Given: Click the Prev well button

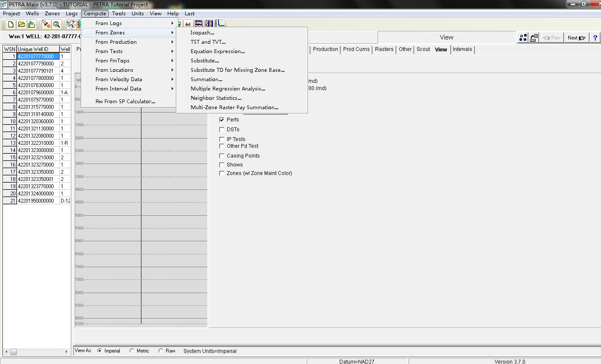Looking at the screenshot, I should tap(552, 38).
